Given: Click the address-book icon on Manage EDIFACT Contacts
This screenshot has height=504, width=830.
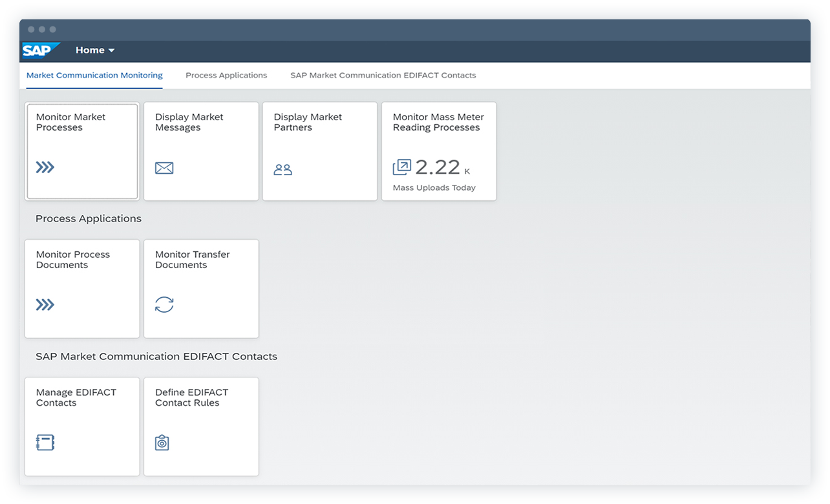Looking at the screenshot, I should coord(44,443).
